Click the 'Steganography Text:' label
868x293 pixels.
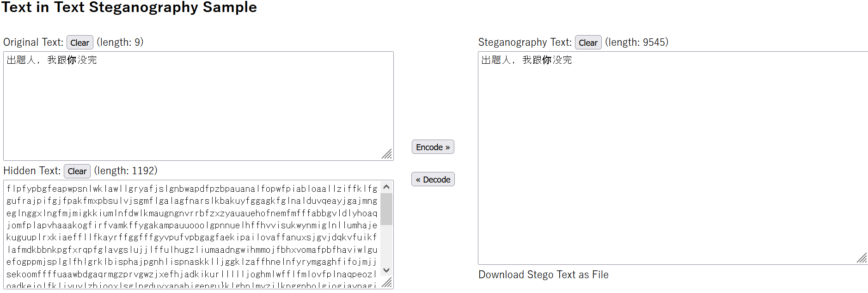(525, 42)
